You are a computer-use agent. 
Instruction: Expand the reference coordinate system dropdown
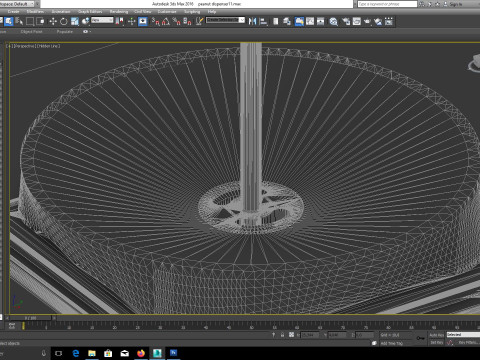coord(102,20)
